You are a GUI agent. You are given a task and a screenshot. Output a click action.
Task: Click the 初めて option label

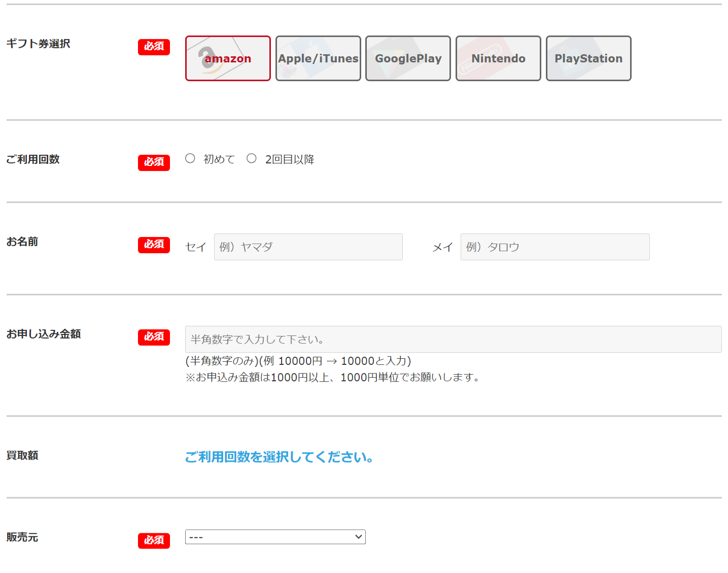coord(219,159)
